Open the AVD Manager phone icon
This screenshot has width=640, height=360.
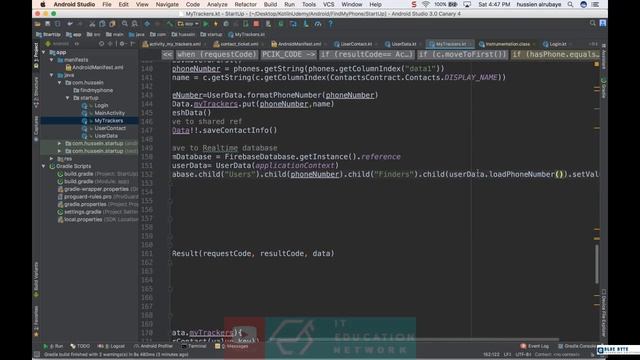click(268, 24)
